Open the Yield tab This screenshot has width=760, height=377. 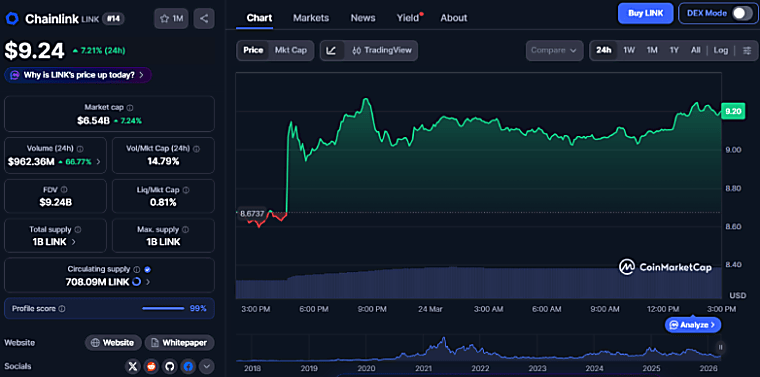[x=409, y=18]
